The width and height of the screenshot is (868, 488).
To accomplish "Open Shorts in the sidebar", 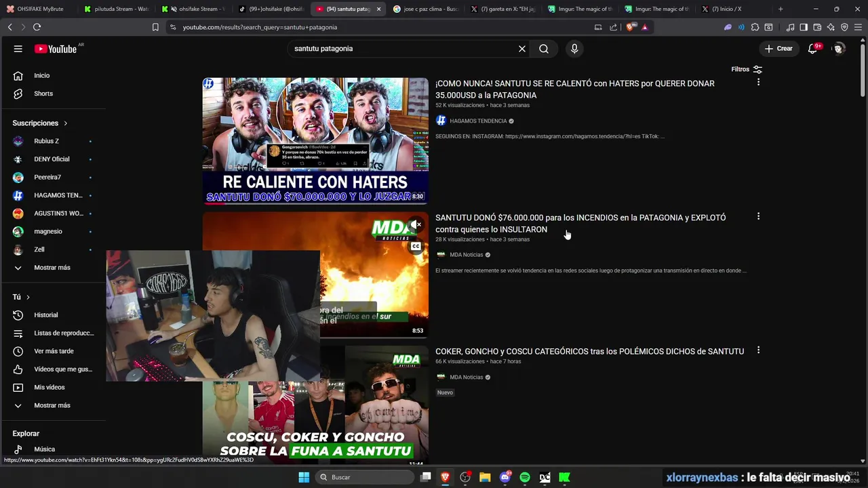I will point(53,94).
